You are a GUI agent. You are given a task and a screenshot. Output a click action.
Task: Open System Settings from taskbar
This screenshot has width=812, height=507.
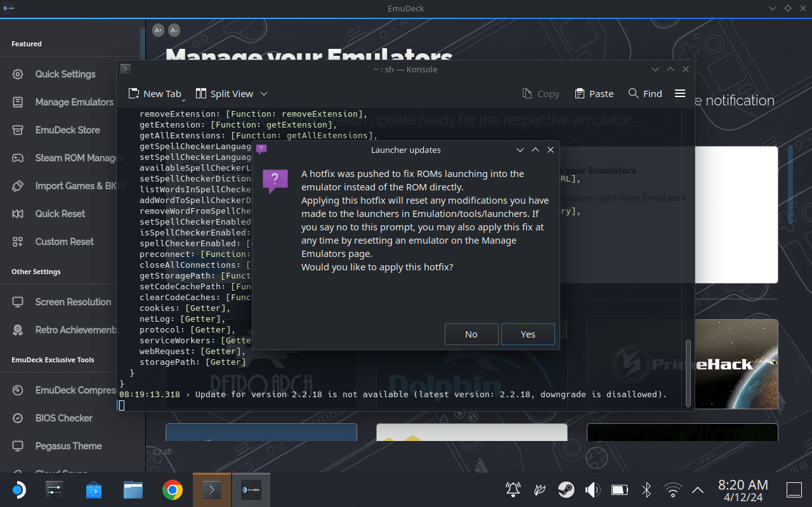[55, 490]
